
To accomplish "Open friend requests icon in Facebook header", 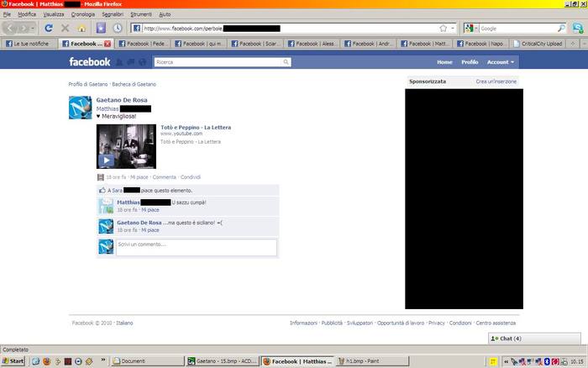I will 119,62.
